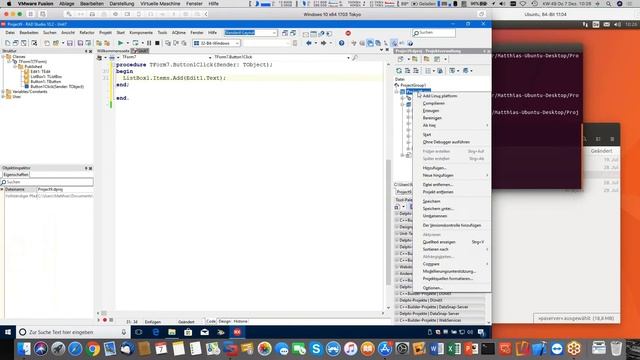The height and width of the screenshot is (360, 640).
Task: Expand Variables/Constants in Struktur tree
Action: pos(3,92)
